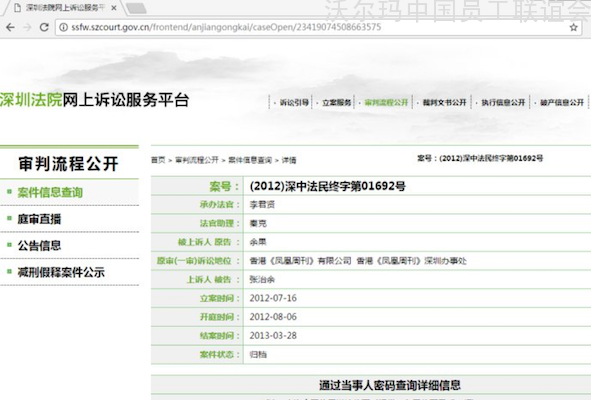Click the 审判流程公开 sidebar heading
591x400 pixels.
tap(69, 163)
